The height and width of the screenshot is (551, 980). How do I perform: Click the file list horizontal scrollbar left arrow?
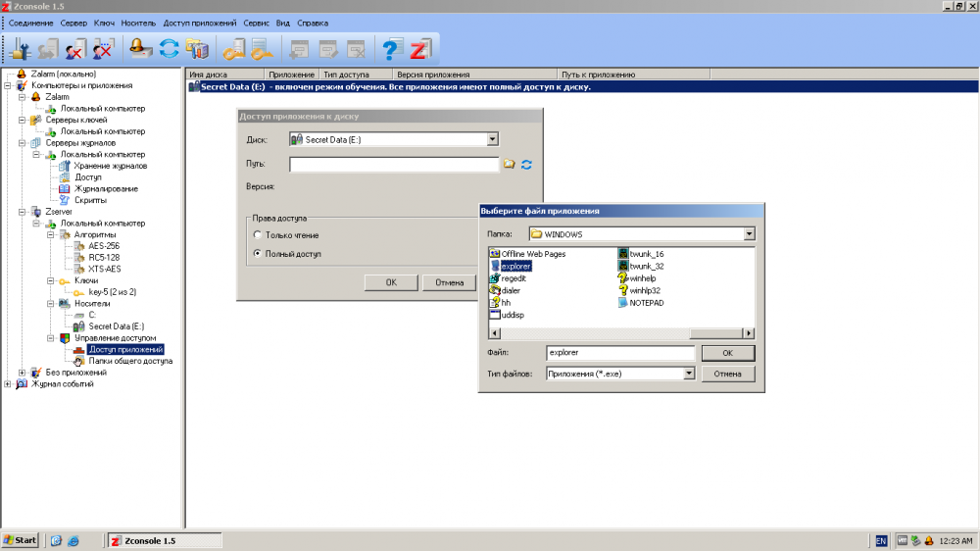pos(495,333)
